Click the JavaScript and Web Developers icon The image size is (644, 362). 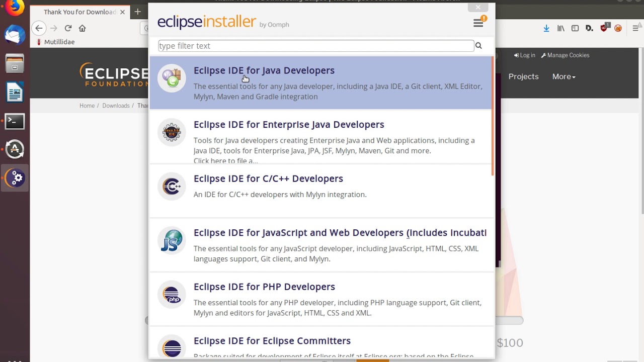pyautogui.click(x=172, y=240)
